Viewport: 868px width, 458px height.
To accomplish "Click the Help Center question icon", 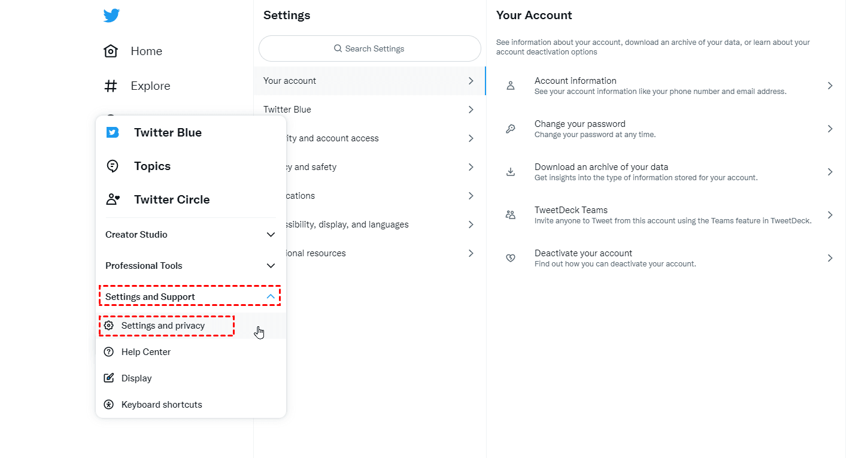I will tap(109, 352).
